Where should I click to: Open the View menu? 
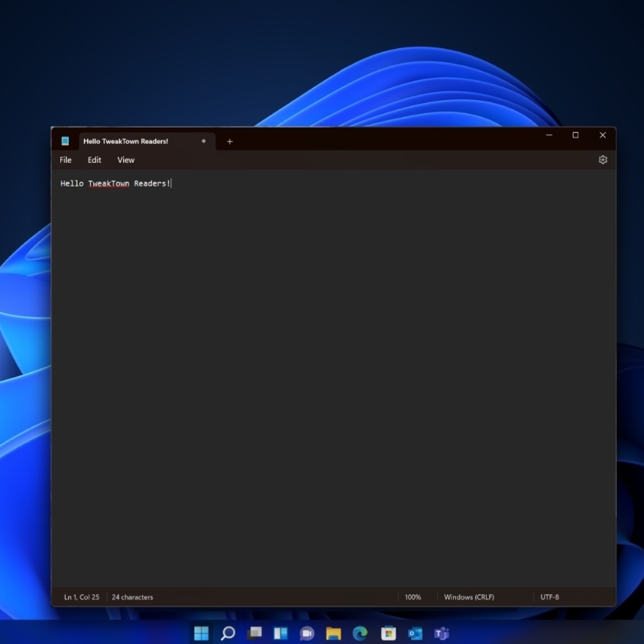point(126,160)
